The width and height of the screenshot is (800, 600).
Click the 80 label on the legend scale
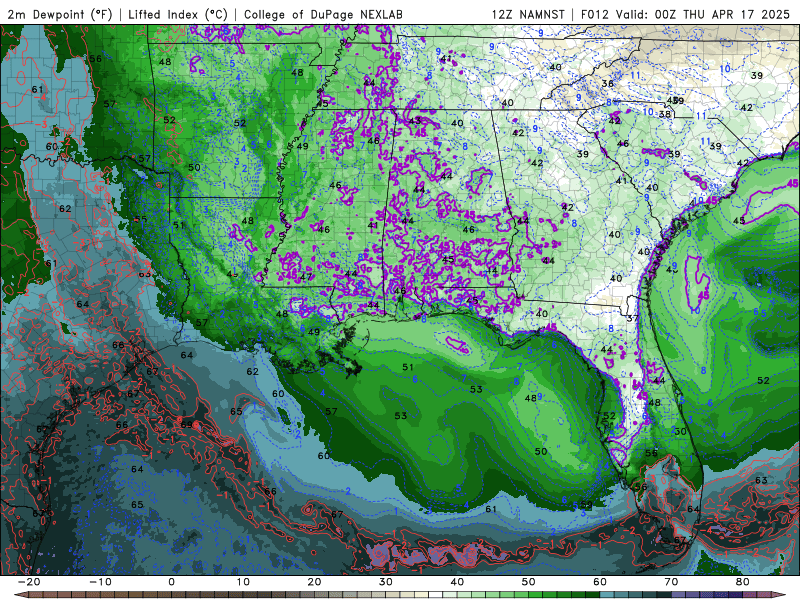pyautogui.click(x=743, y=582)
